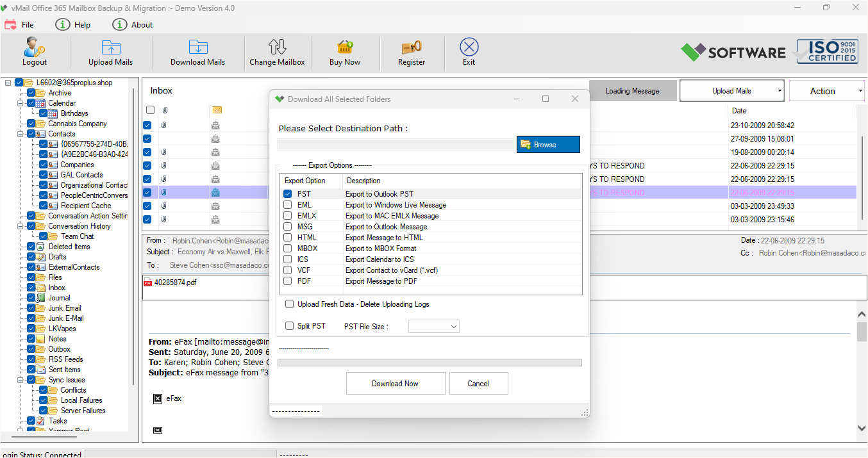Select the Tasks folder icon
The image size is (868, 458).
coord(41,421)
